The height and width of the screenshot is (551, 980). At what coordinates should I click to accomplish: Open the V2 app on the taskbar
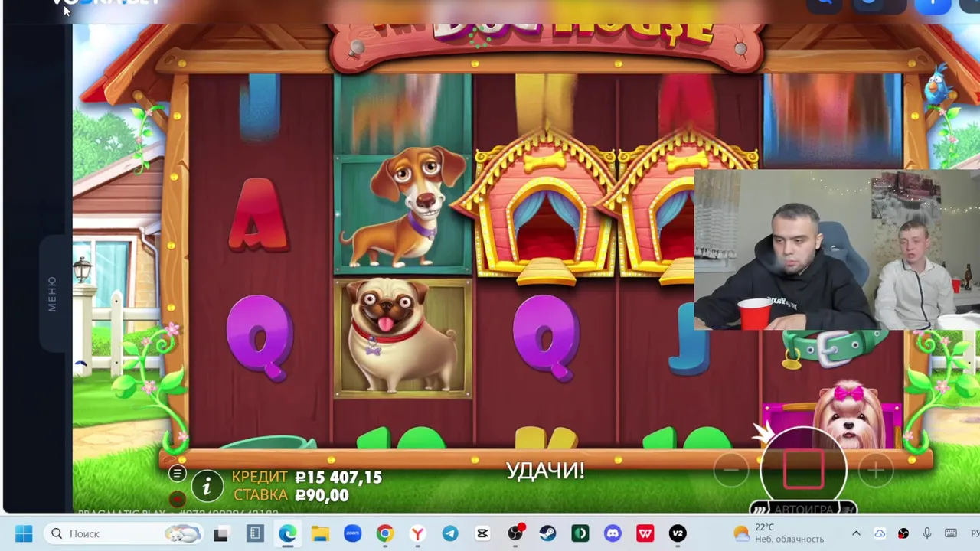(678, 533)
